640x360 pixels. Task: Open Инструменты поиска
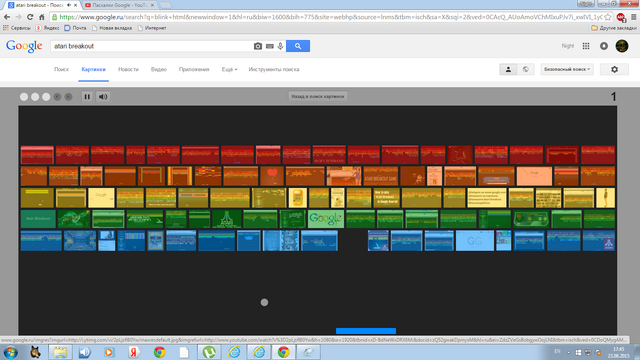click(274, 69)
